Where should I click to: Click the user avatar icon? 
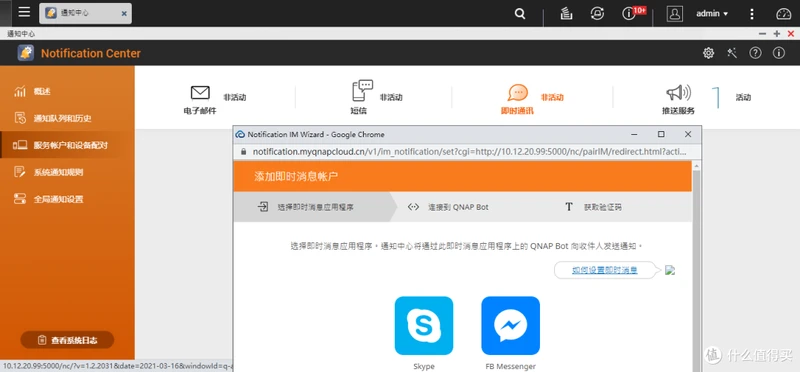(x=674, y=14)
